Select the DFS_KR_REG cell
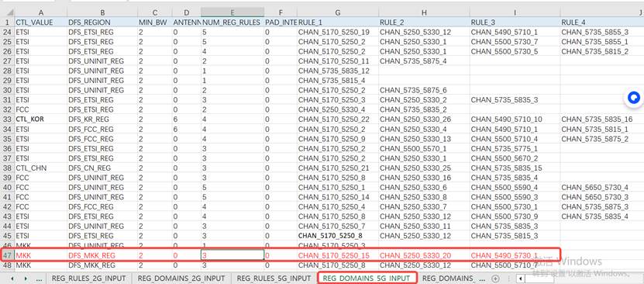The width and height of the screenshot is (644, 284). 102,119
